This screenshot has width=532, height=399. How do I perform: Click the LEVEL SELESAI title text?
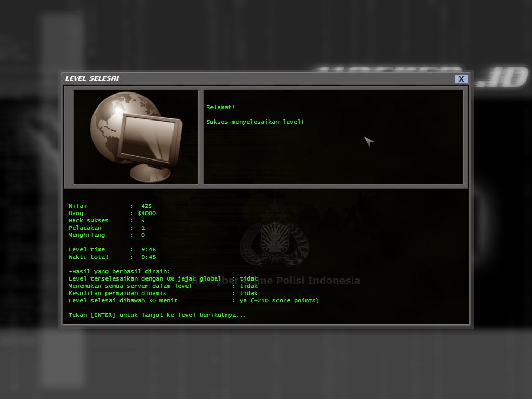pyautogui.click(x=92, y=78)
